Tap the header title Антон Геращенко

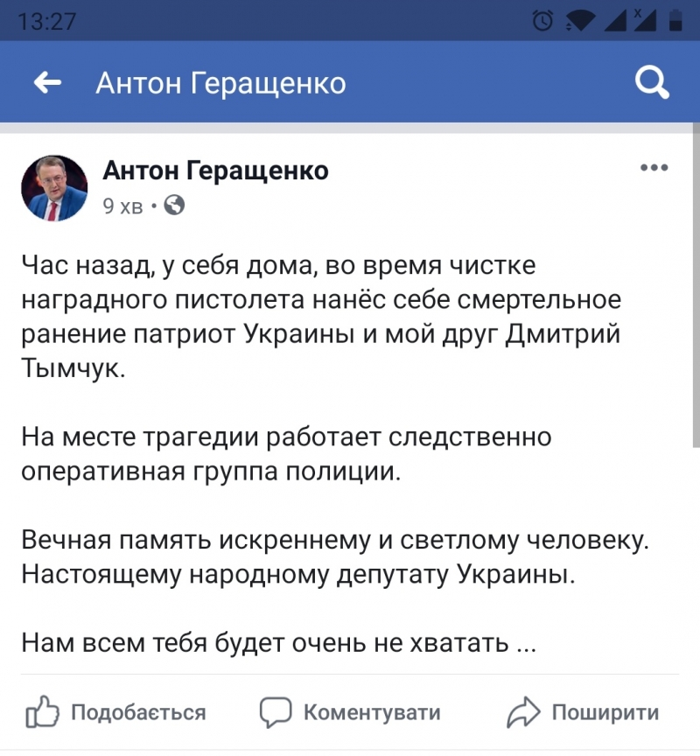click(x=220, y=83)
